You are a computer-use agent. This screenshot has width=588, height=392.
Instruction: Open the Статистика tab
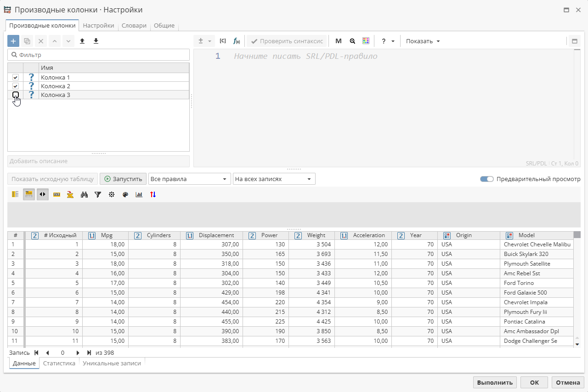coord(59,363)
